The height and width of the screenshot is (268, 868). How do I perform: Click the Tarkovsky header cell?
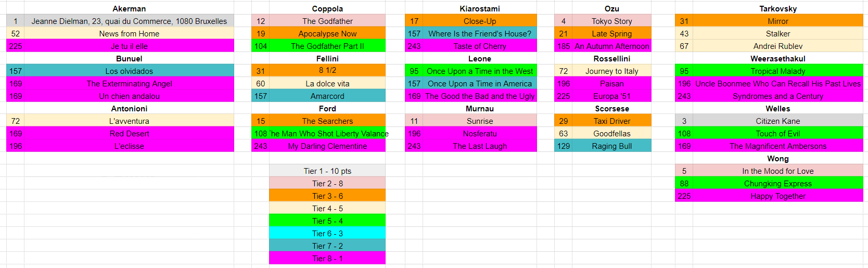tap(777, 9)
